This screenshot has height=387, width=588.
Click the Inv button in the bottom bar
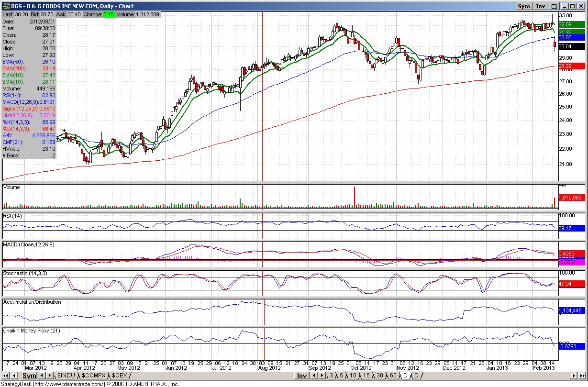pos(301,376)
